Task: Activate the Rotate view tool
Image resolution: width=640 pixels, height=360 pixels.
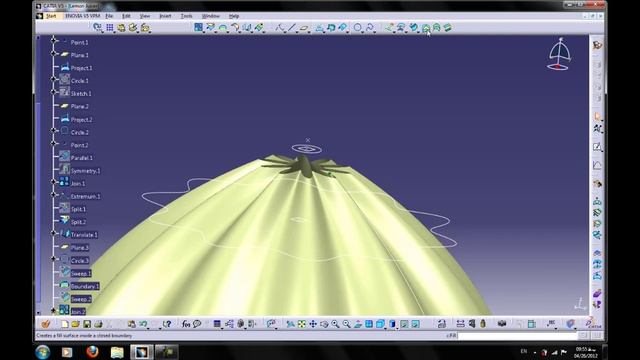Action: [324, 324]
